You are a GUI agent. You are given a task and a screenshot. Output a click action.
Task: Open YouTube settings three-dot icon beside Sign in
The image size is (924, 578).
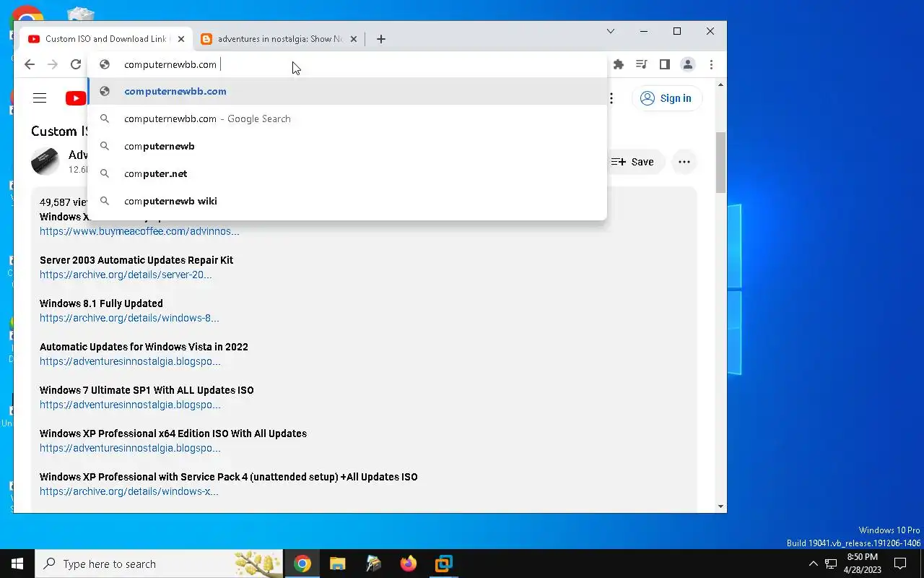pyautogui.click(x=611, y=98)
